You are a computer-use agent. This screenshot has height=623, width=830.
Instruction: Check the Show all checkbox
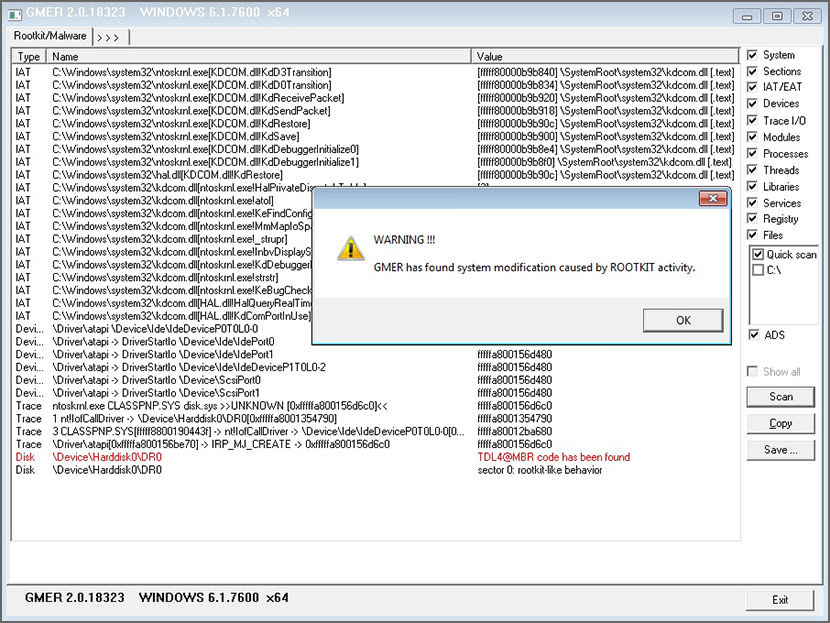752,372
